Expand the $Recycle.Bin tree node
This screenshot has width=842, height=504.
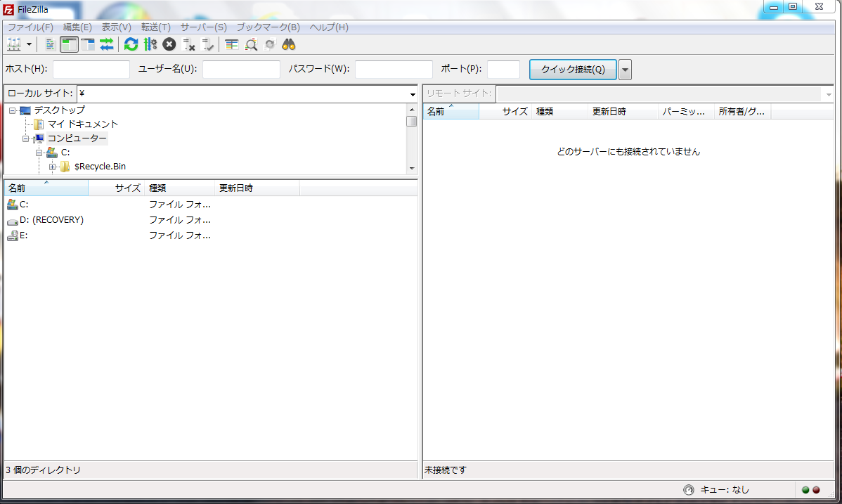(x=52, y=167)
